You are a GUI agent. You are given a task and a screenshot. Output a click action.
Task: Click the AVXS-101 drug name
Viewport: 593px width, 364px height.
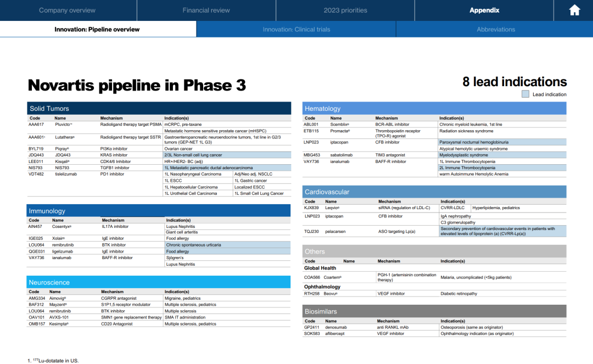click(59, 317)
